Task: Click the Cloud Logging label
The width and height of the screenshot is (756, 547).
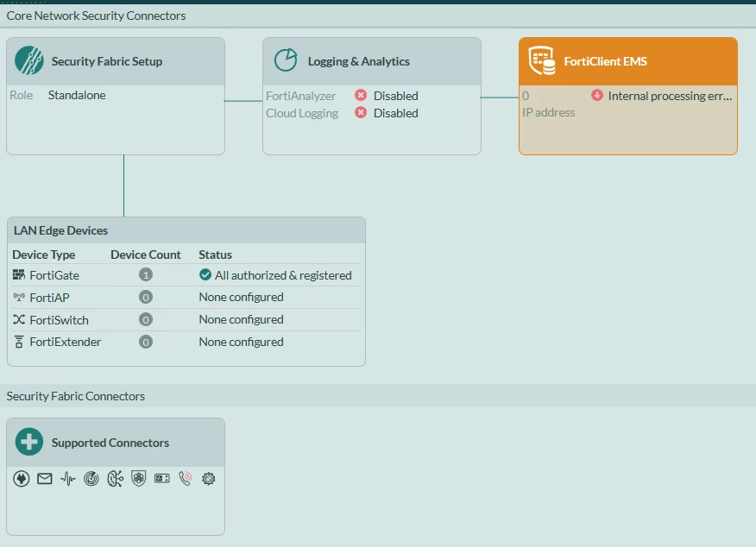Action: coord(302,113)
